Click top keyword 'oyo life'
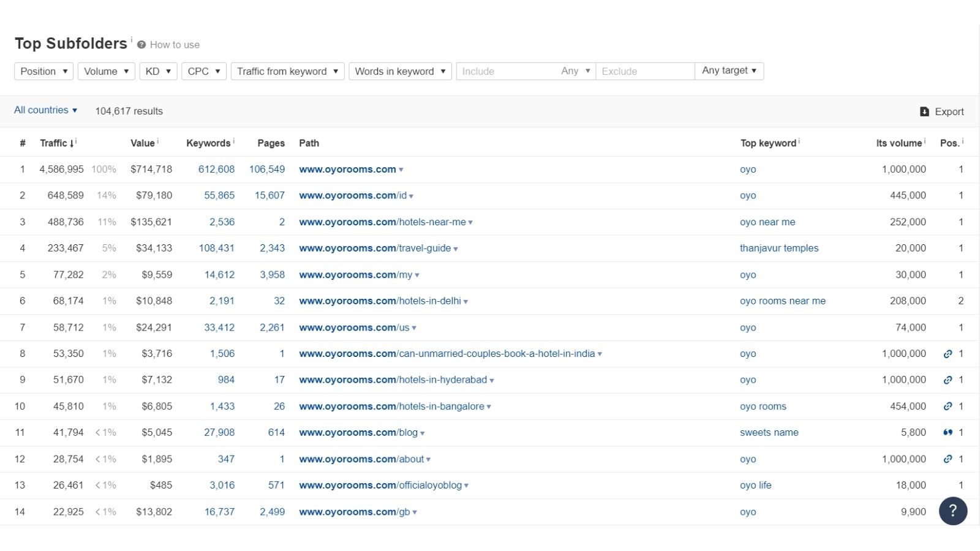 [x=756, y=485]
